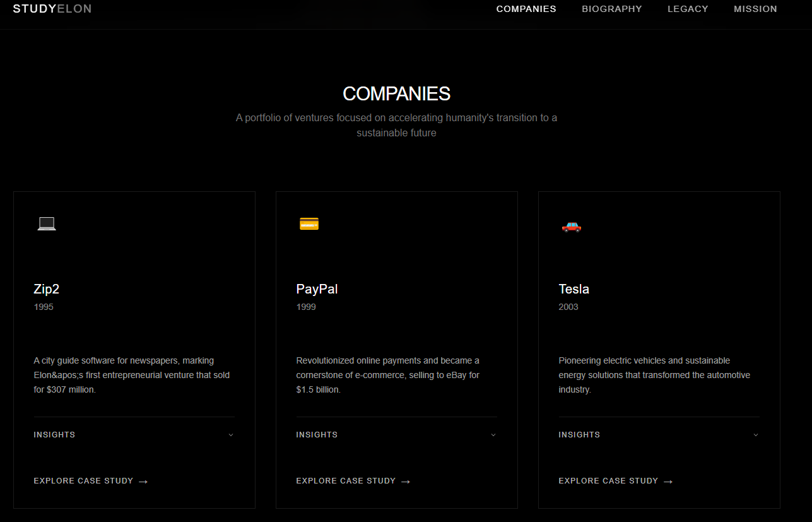
Task: Open the Insights label on Zip2 card
Action: [54, 435]
